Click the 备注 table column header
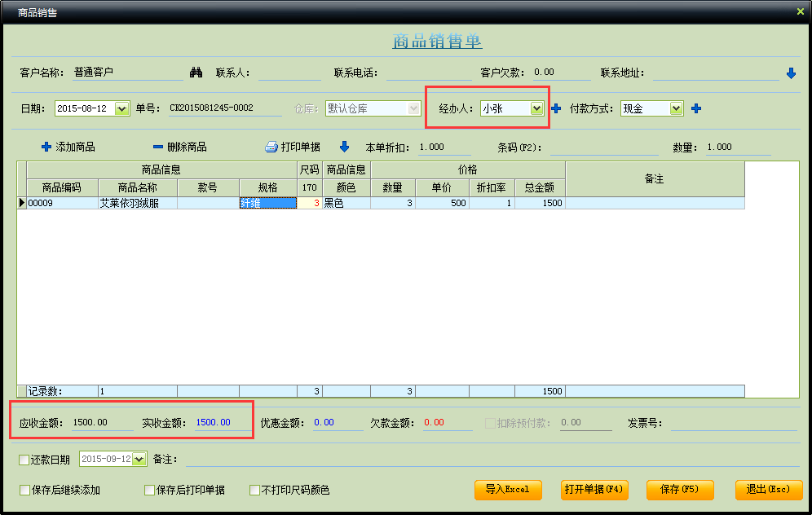The image size is (812, 515). click(x=655, y=178)
